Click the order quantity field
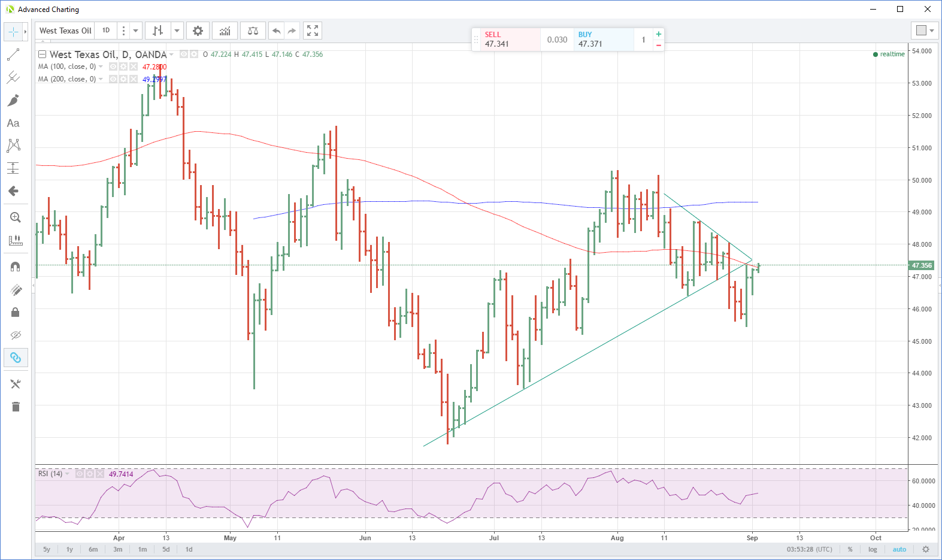The width and height of the screenshot is (942, 560). coord(644,40)
